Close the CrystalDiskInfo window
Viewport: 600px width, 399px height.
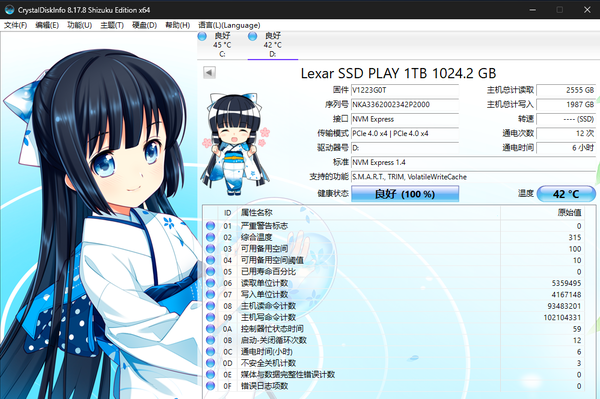pyautogui.click(x=587, y=10)
